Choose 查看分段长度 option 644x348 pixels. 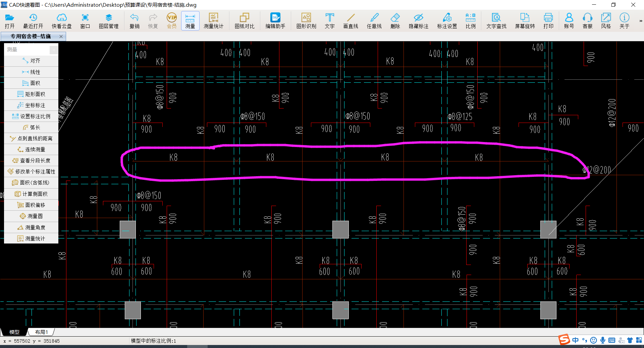(31, 160)
